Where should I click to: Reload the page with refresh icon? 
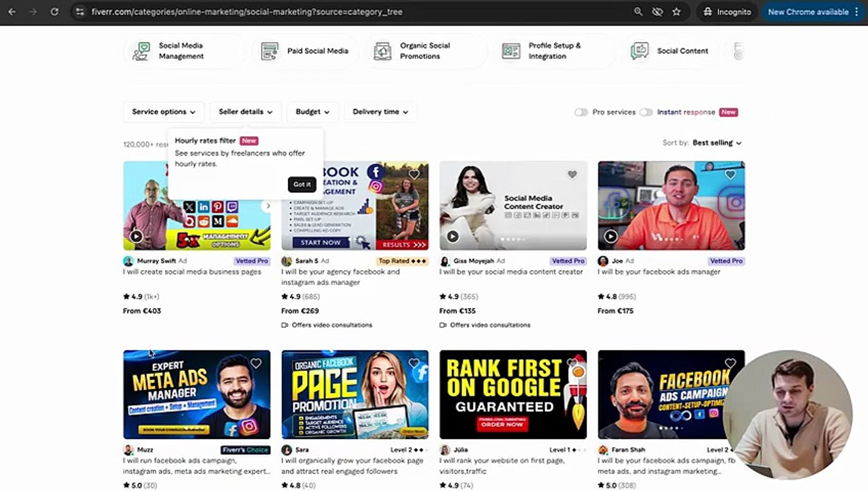pos(55,12)
